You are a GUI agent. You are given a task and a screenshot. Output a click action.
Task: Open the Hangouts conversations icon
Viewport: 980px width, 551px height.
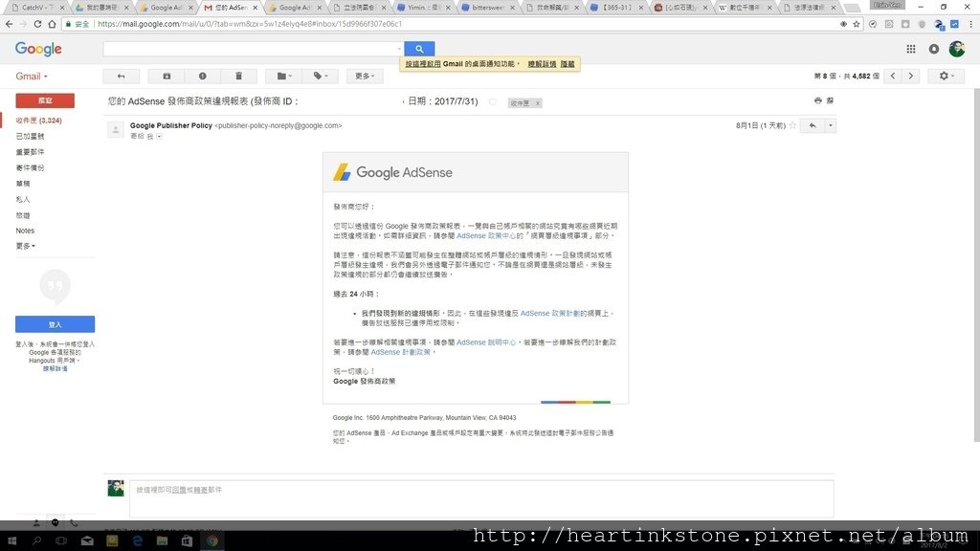click(55, 523)
